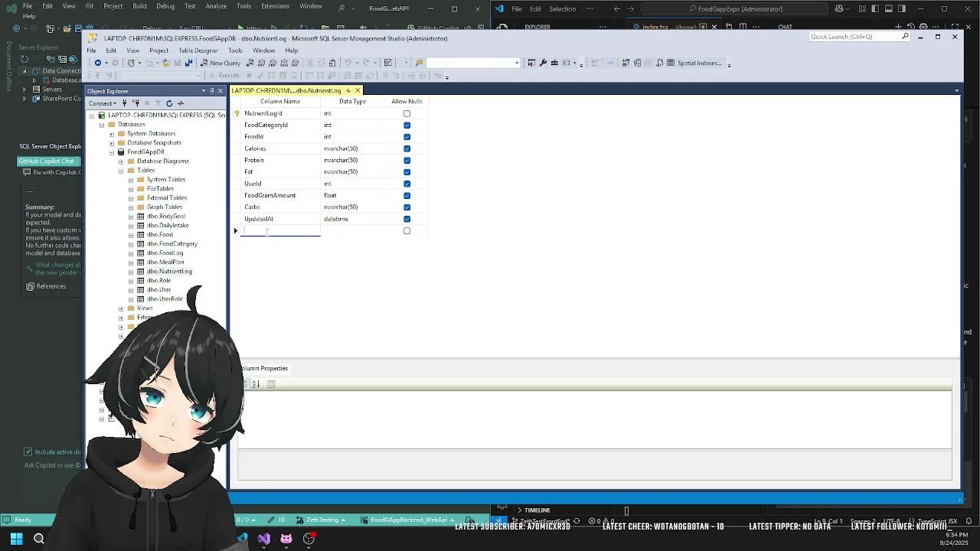Image resolution: width=980 pixels, height=551 pixels.
Task: Expand the System Databases node
Action: pos(111,134)
